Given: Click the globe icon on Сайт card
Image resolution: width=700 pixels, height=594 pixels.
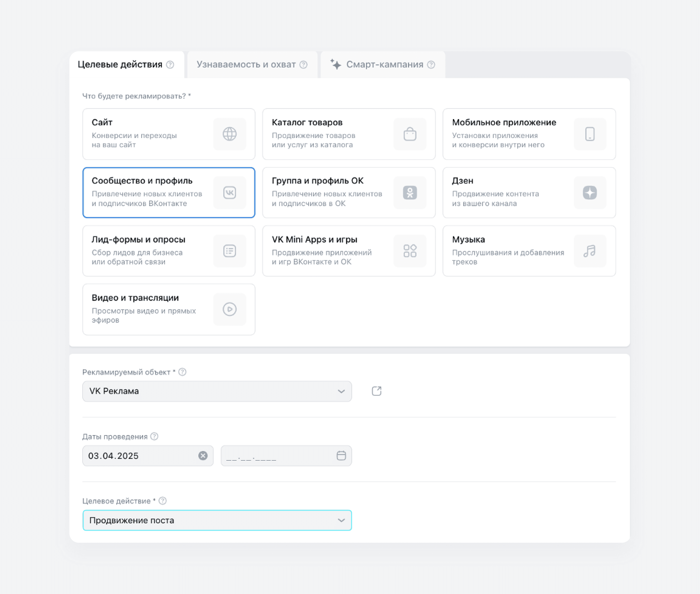Looking at the screenshot, I should [229, 134].
